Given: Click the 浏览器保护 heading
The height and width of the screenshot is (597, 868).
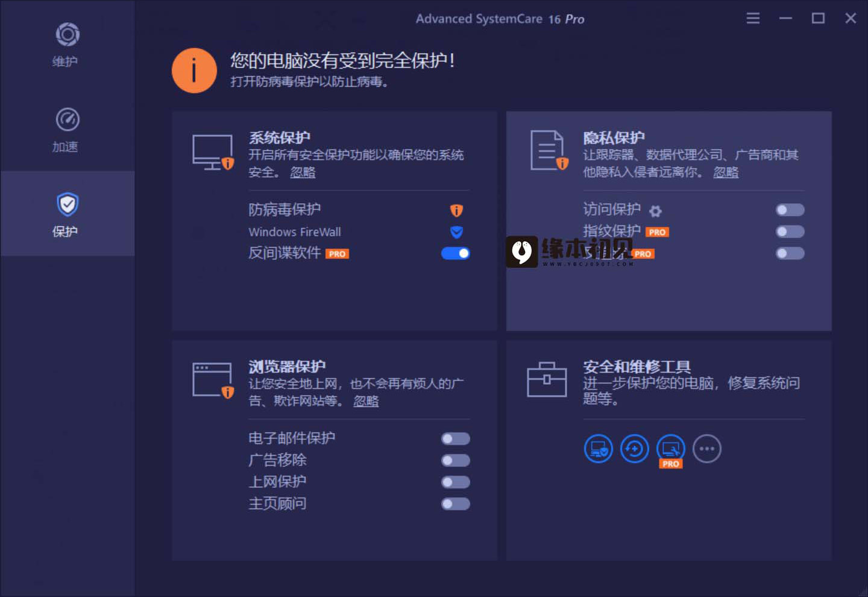Looking at the screenshot, I should click(287, 366).
